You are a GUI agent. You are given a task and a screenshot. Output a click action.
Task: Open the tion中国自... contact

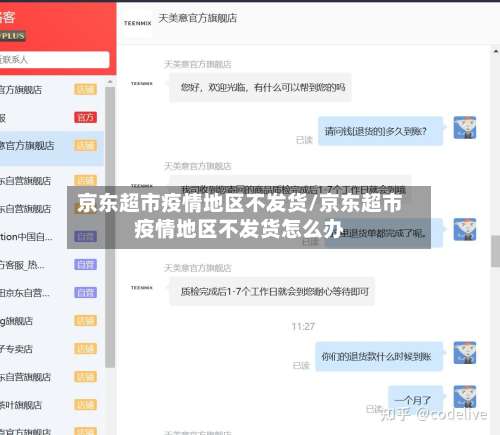pos(52,237)
